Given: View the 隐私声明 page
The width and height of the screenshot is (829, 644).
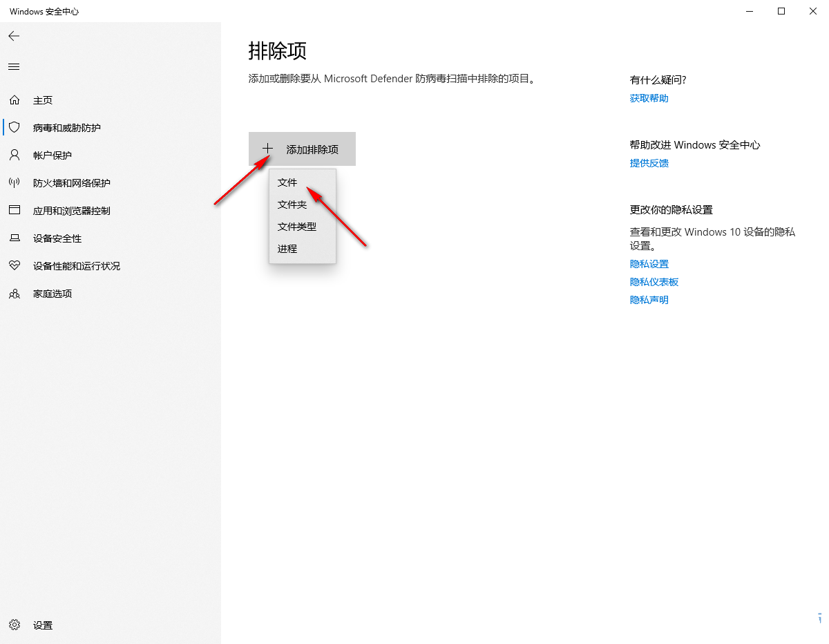Looking at the screenshot, I should point(649,299).
